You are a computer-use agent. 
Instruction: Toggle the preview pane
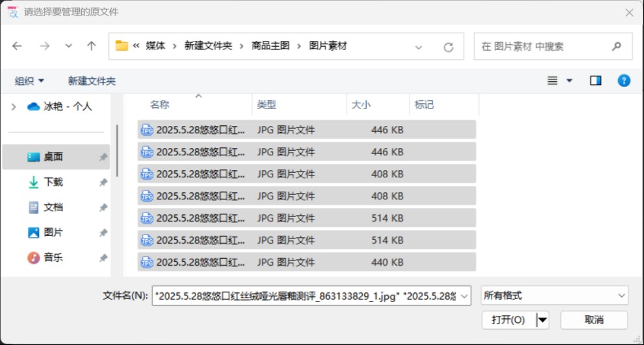(595, 81)
